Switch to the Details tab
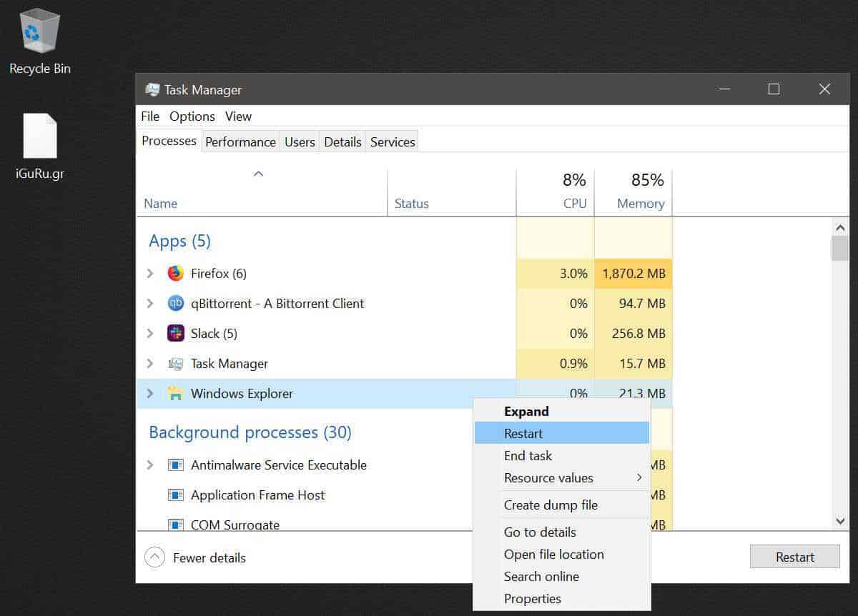 pyautogui.click(x=342, y=141)
